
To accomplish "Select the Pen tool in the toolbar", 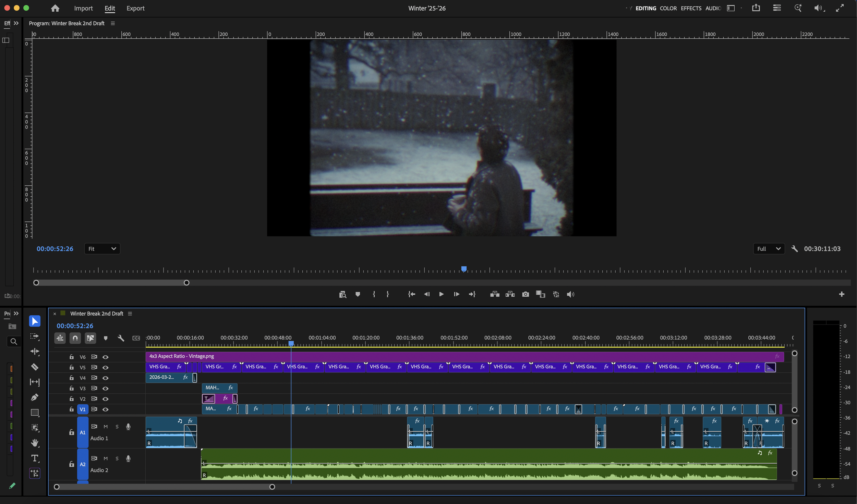I will point(35,397).
